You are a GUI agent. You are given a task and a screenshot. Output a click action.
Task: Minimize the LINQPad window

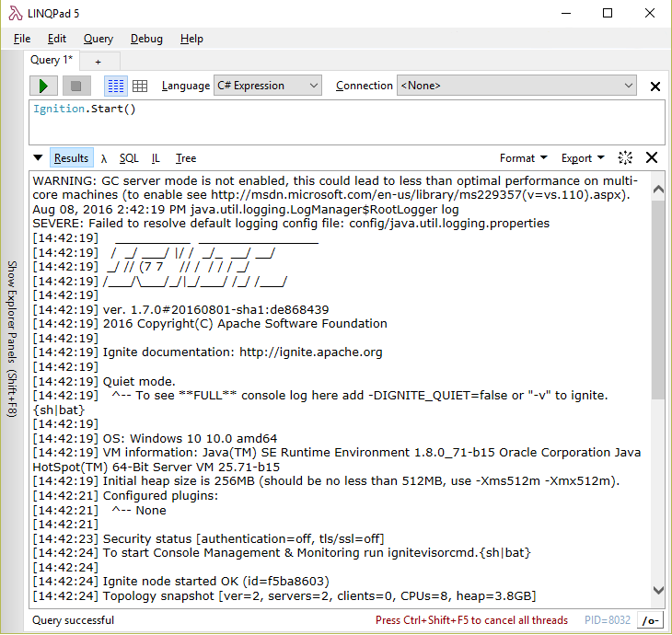click(566, 13)
